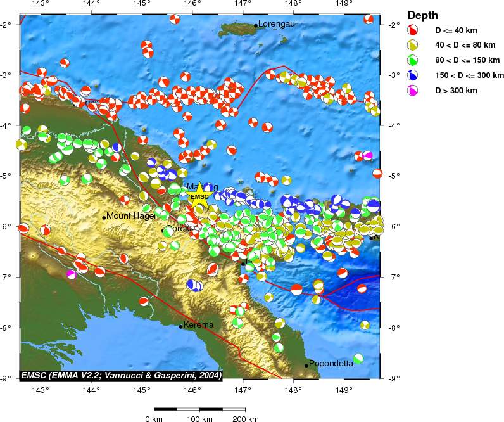Click the '150 < D <= 300 km' legend label
This screenshot has width=504, height=422.
click(x=470, y=75)
